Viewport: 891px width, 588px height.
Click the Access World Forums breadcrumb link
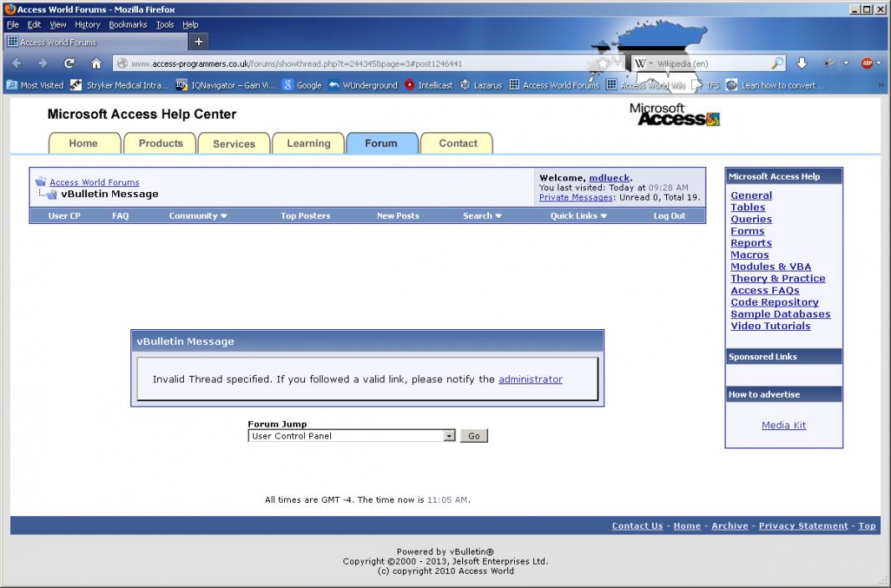click(x=94, y=182)
